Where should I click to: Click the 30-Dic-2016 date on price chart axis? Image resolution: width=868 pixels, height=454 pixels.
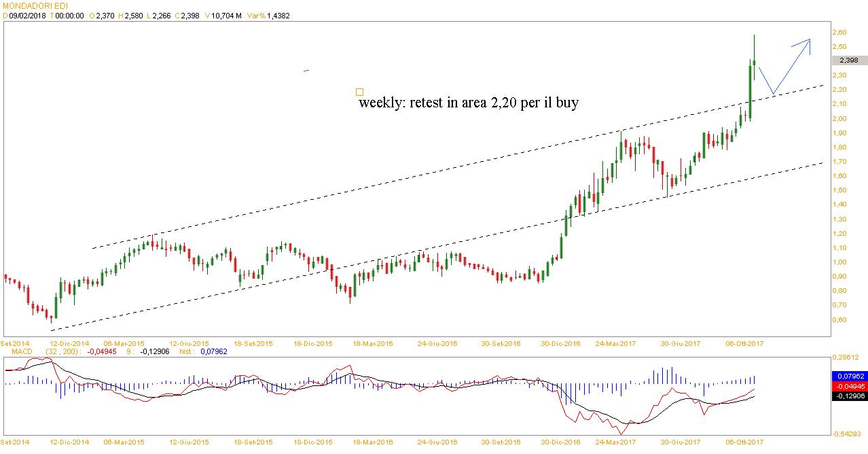pyautogui.click(x=560, y=344)
